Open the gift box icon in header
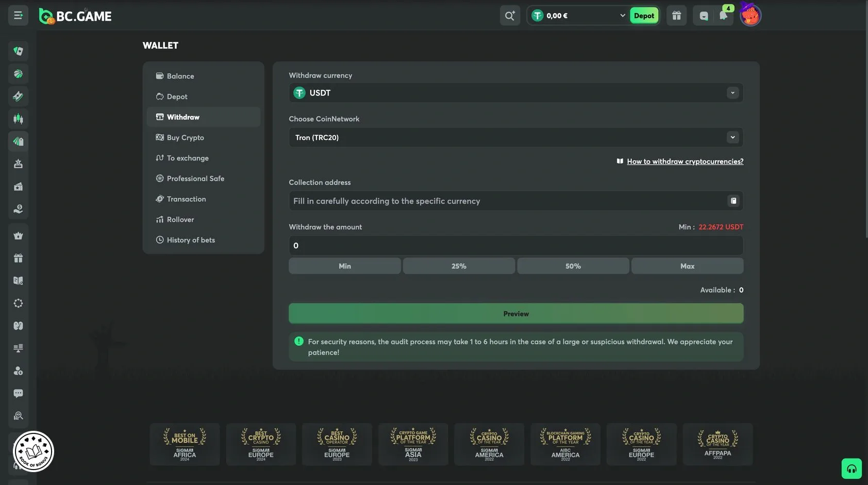 (676, 15)
